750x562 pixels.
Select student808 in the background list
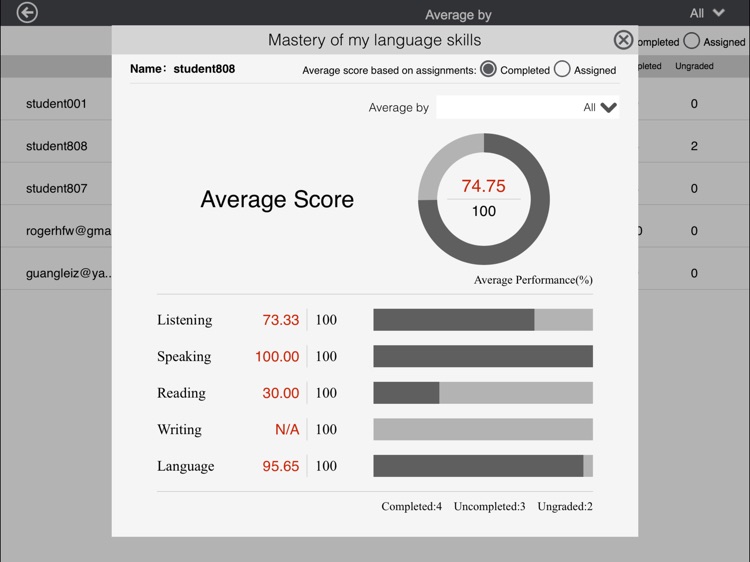coord(56,146)
